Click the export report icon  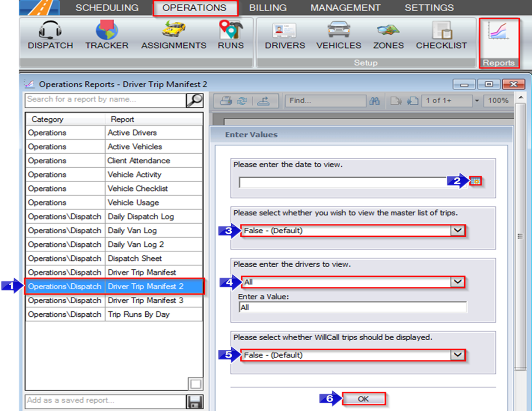click(x=263, y=101)
